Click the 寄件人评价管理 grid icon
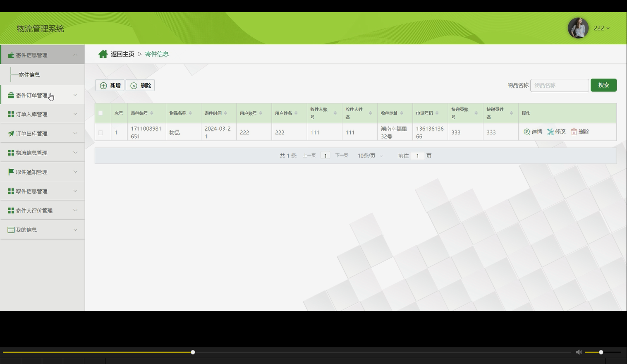Viewport: 627px width, 364px height. (11, 211)
